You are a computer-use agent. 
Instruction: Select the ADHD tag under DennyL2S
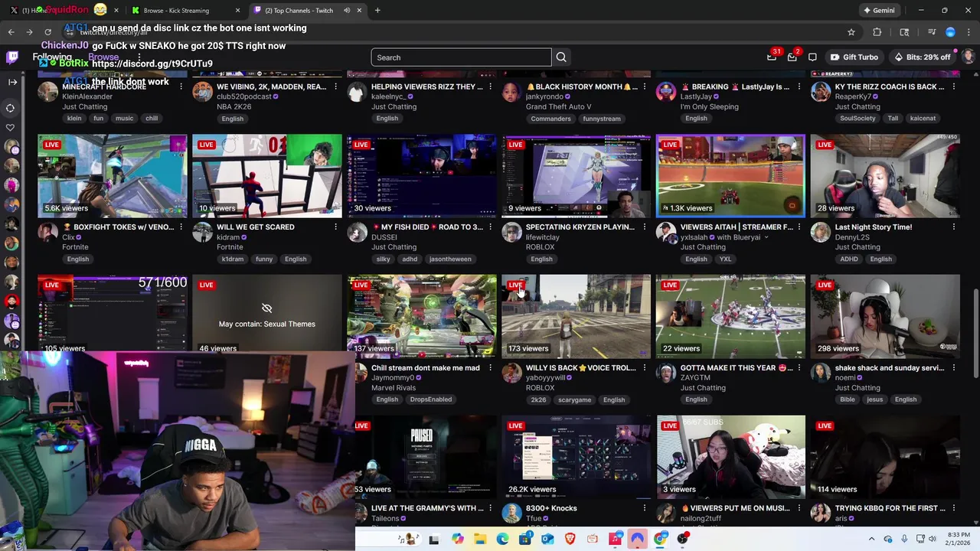coord(849,259)
